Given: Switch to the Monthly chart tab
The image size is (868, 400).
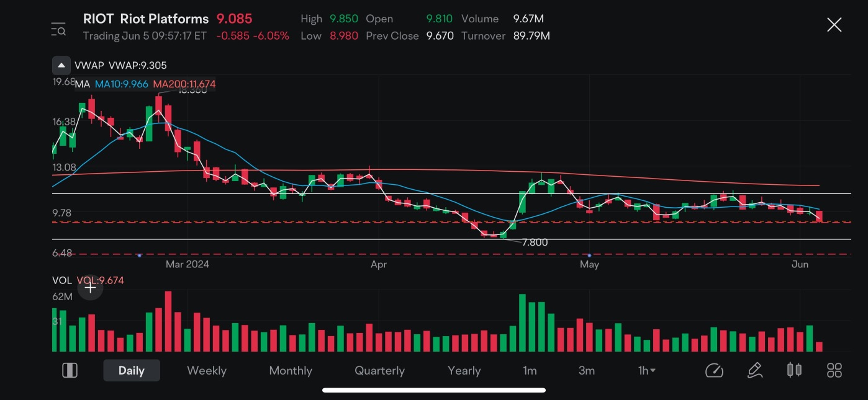Looking at the screenshot, I should coord(290,370).
